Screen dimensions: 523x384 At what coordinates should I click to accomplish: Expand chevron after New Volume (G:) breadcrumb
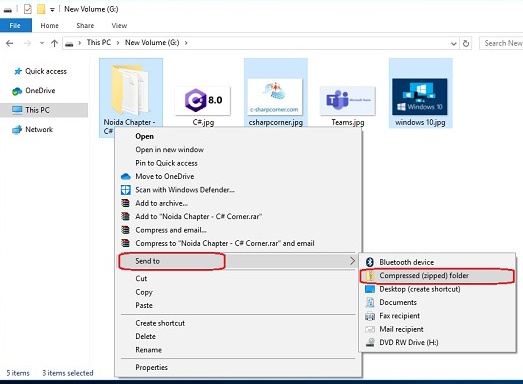(186, 43)
